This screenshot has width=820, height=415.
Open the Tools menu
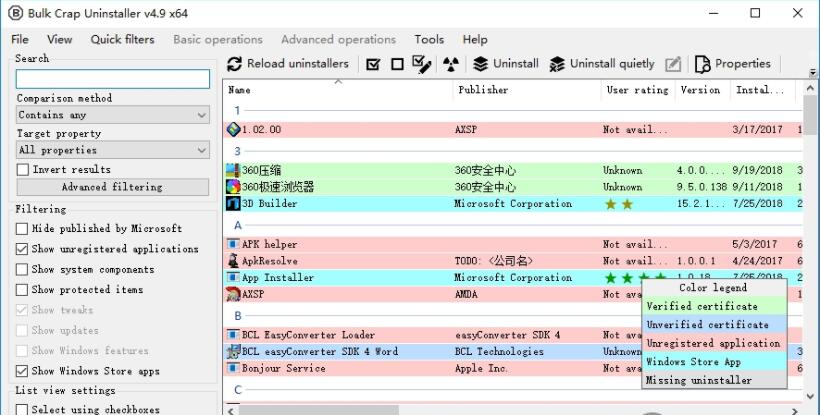click(429, 40)
